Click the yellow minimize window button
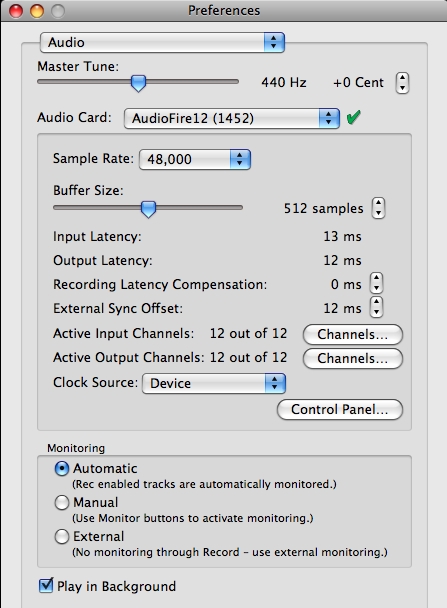This screenshot has width=447, height=608. (37, 11)
